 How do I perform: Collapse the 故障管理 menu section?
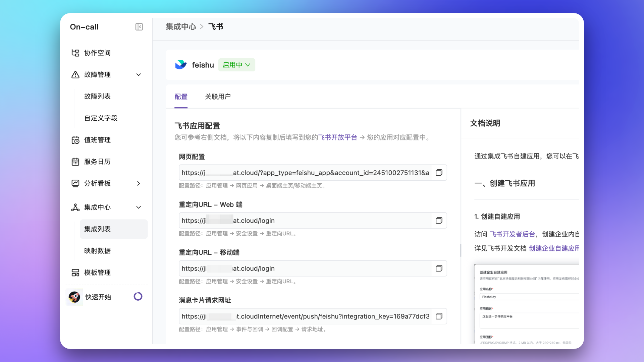(139, 74)
